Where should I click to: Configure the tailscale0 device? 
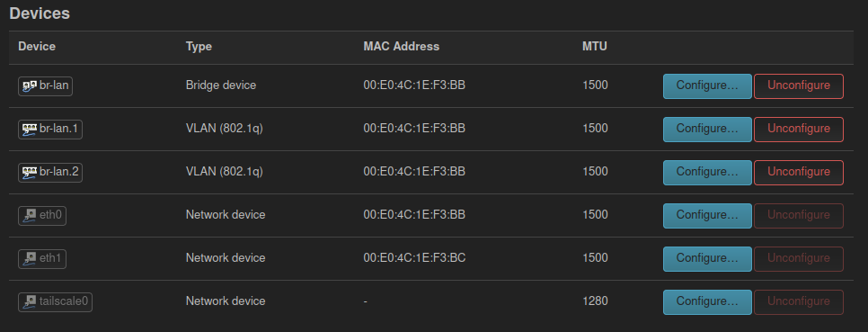coord(707,302)
